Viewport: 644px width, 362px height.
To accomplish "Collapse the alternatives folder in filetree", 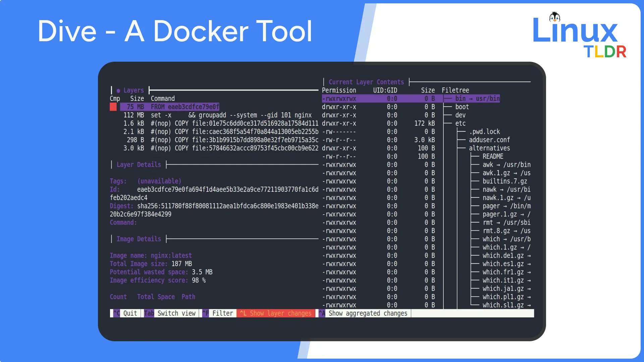I will pyautogui.click(x=489, y=148).
